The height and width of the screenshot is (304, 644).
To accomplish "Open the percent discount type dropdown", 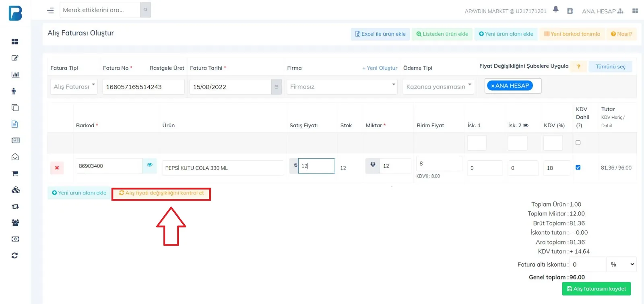I will click(x=621, y=265).
